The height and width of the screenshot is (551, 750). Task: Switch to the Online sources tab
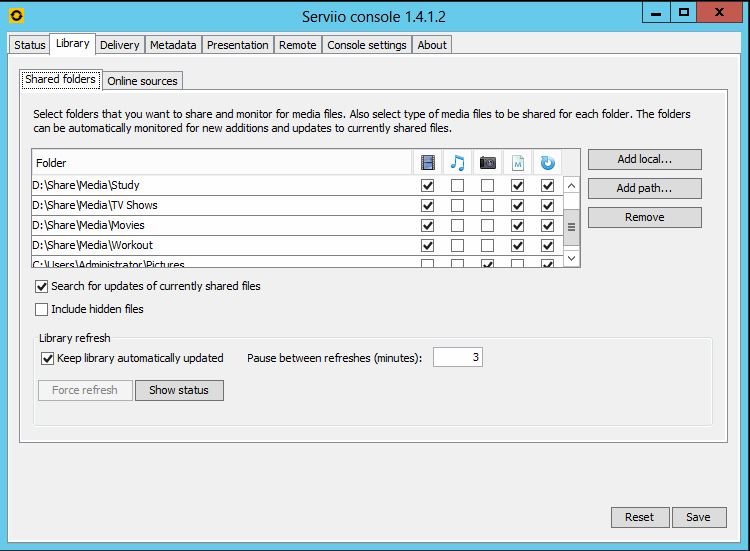[x=142, y=81]
